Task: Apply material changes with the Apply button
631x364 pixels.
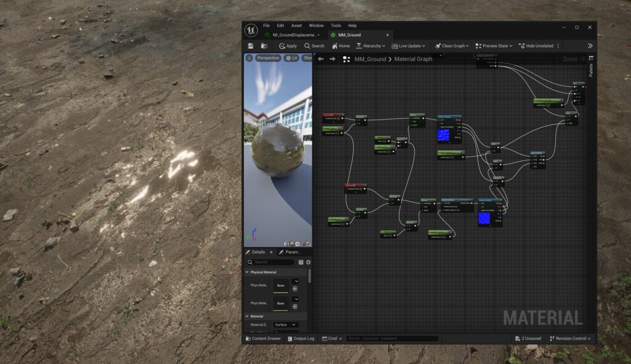Action: (287, 46)
